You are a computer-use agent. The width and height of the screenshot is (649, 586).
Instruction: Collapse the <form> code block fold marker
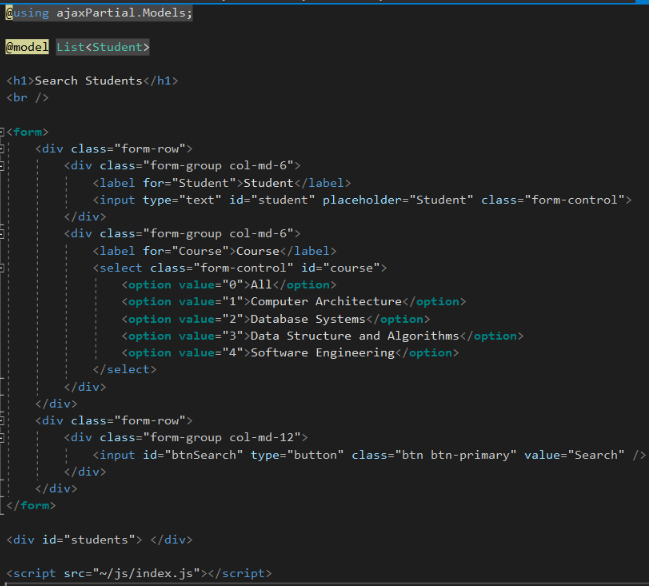pos(1,132)
